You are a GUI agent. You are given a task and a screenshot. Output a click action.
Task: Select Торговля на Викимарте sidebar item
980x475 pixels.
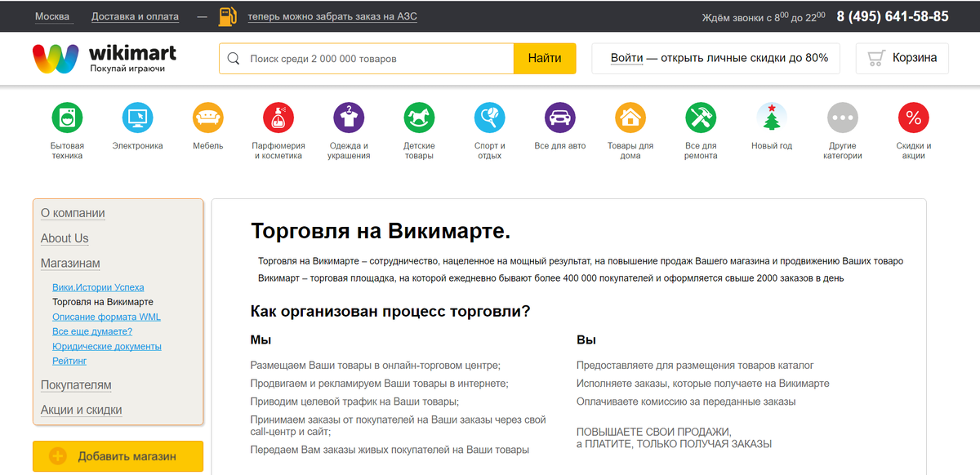coord(103,302)
